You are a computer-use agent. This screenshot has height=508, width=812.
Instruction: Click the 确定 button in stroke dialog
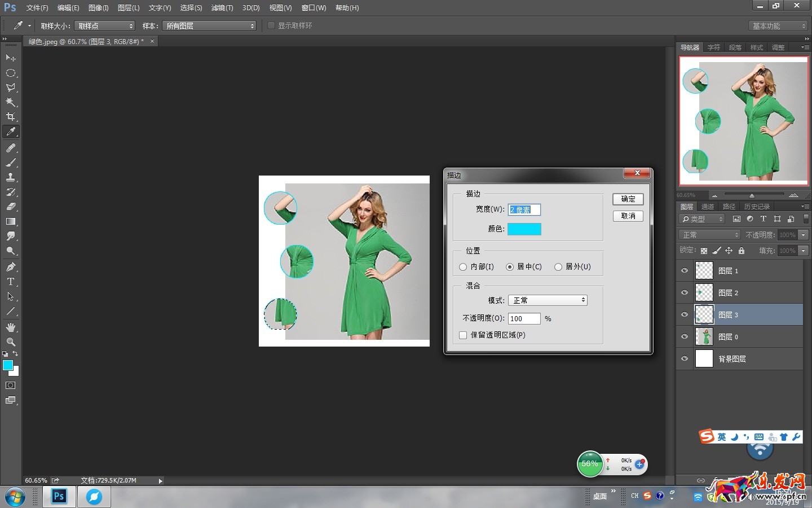tap(628, 199)
